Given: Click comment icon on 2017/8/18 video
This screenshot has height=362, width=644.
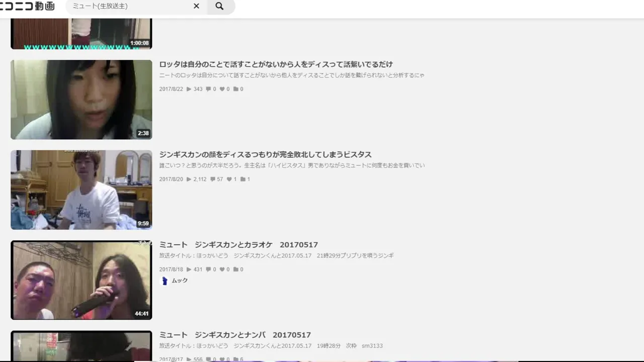Looking at the screenshot, I should [x=208, y=269].
